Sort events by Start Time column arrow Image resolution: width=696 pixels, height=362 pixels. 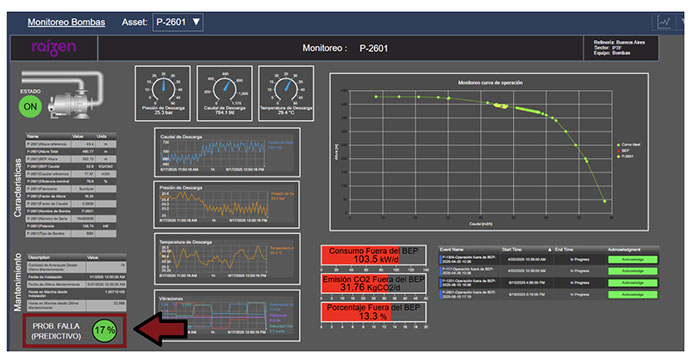click(x=550, y=250)
